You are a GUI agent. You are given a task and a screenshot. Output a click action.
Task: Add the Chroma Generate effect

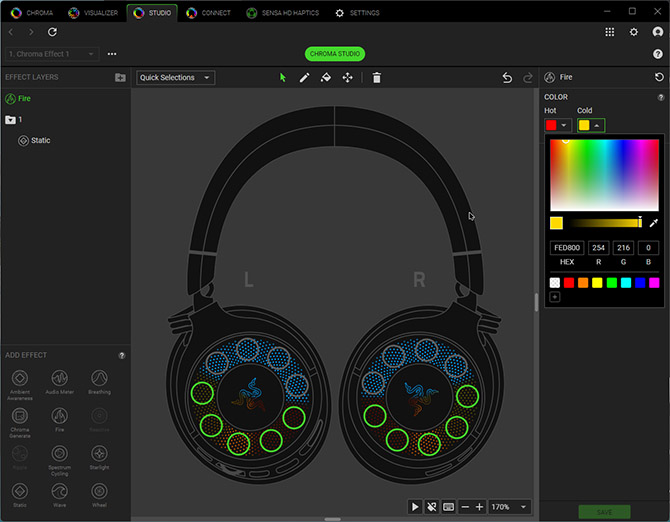pos(20,423)
